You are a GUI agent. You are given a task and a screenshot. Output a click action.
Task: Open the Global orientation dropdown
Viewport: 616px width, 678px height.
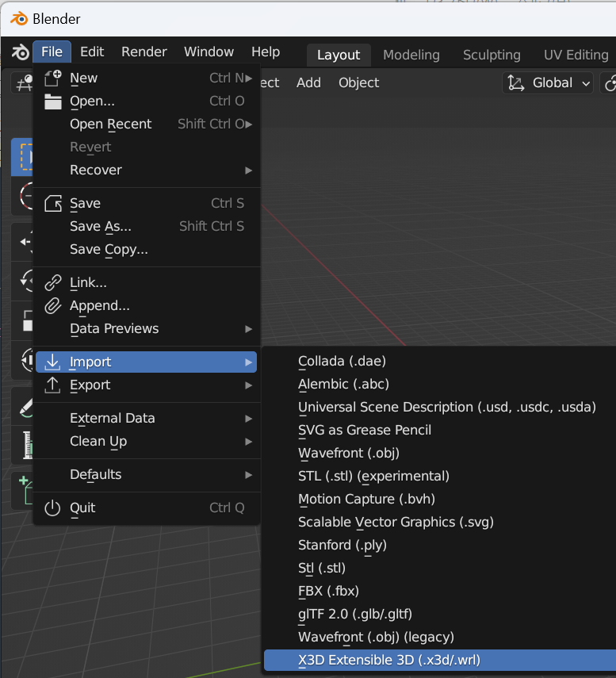pos(548,82)
